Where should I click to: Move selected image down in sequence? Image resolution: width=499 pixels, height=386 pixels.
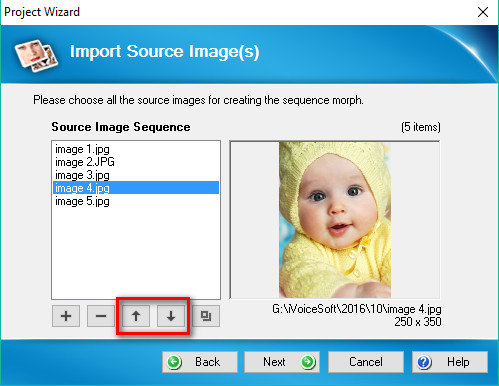point(171,316)
